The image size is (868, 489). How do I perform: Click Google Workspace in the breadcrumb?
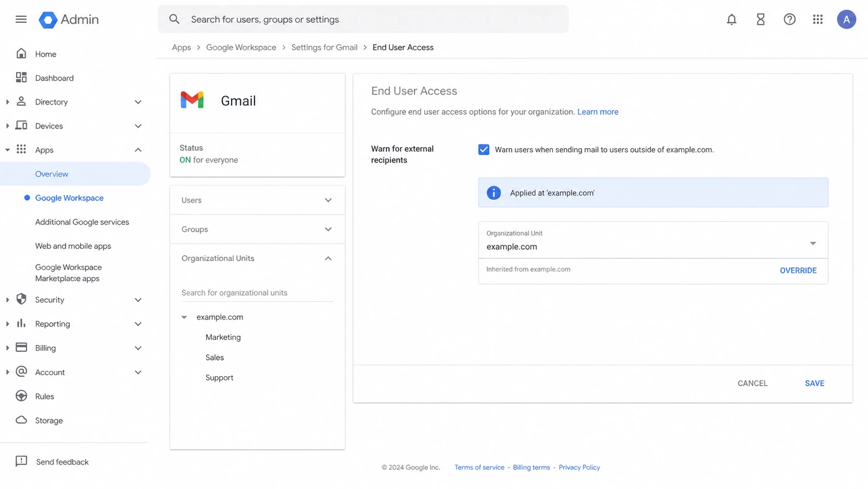241,47
